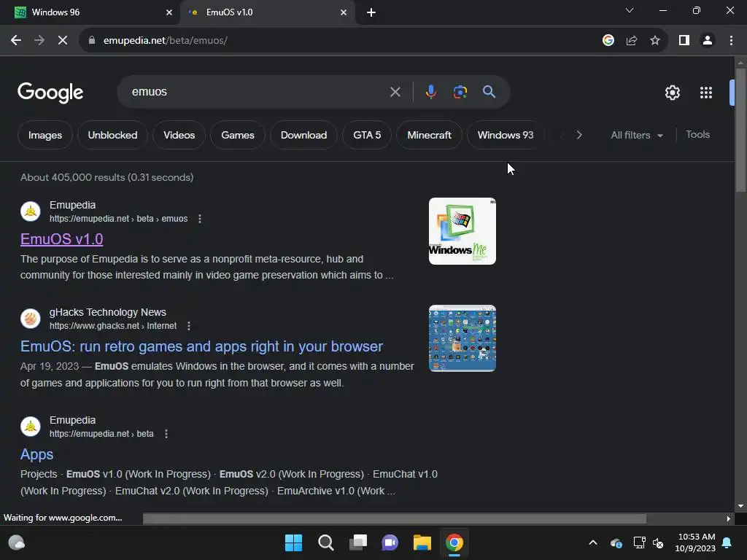Expand the All filters dropdown

637,135
